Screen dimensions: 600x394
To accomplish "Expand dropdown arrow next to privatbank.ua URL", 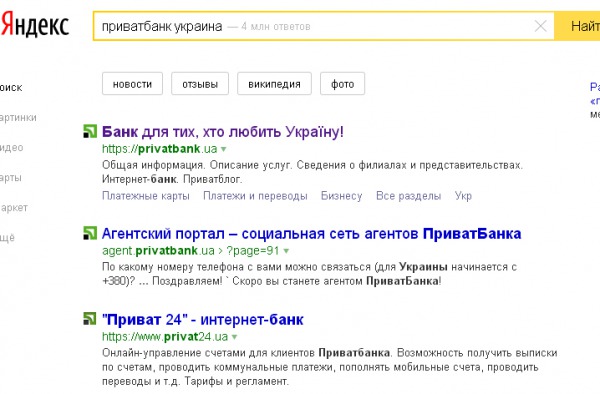I will 224,149.
